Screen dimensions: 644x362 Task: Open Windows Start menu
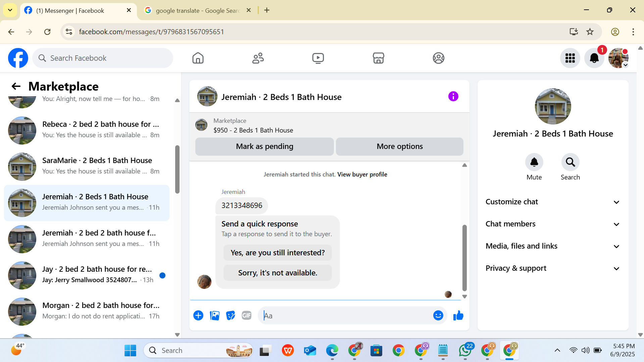point(130,351)
